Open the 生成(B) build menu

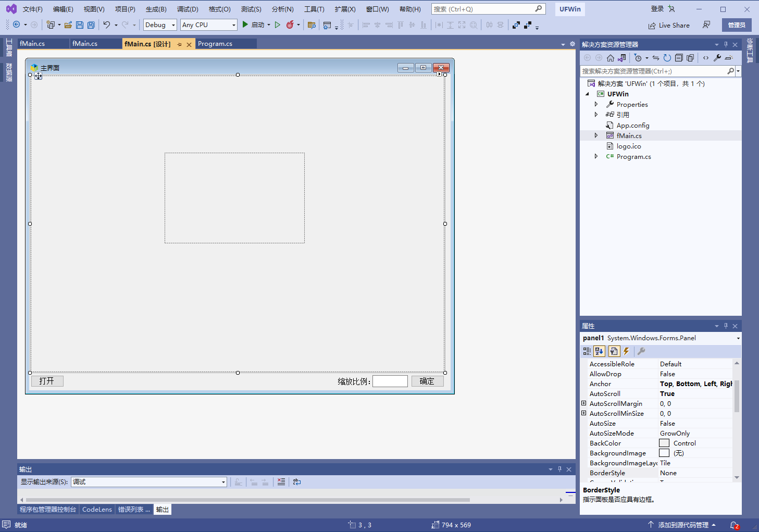click(156, 9)
